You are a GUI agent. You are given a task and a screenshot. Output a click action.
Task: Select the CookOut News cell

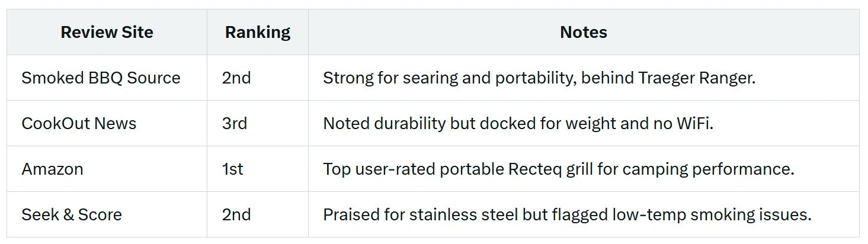click(79, 124)
